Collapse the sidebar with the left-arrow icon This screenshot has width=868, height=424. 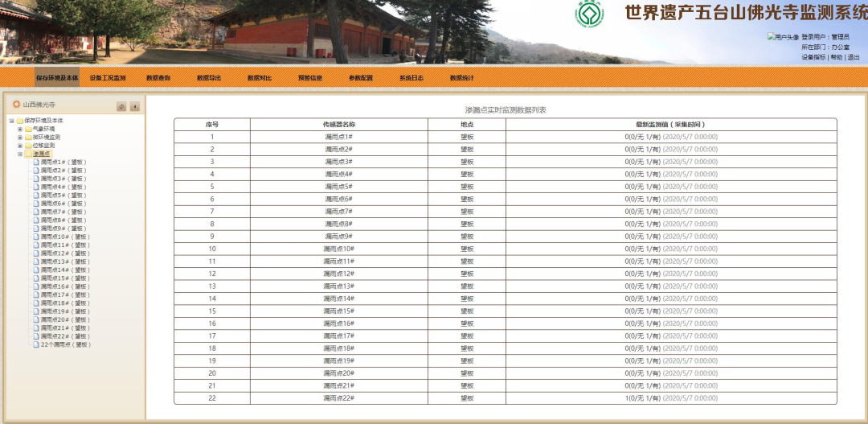pos(134,106)
